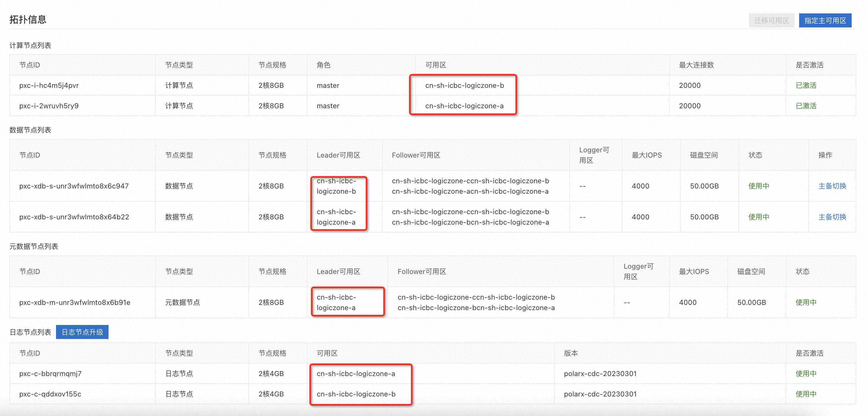Click availability zone cn-sh-icbc-logiczone-b of first compute node
This screenshot has height=416, width=868.
[464, 85]
